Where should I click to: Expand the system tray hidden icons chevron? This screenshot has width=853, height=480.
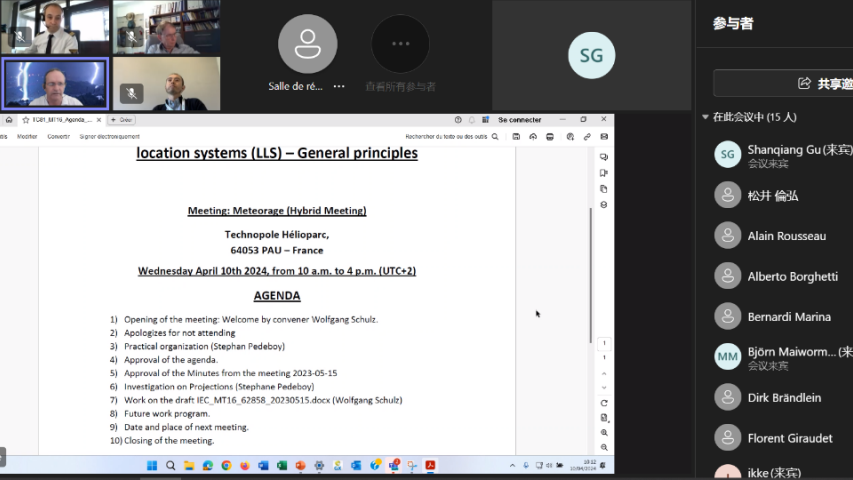click(x=512, y=465)
